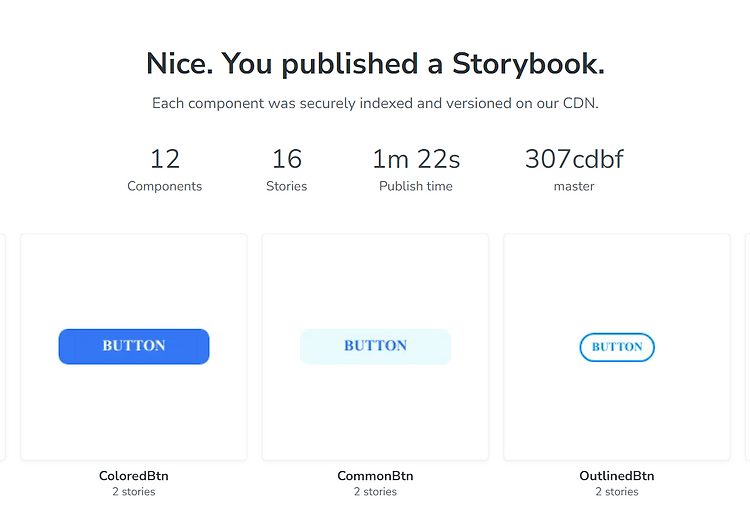750x506 pixels.
Task: Click the light cyan BUTTON preview
Action: coord(375,346)
